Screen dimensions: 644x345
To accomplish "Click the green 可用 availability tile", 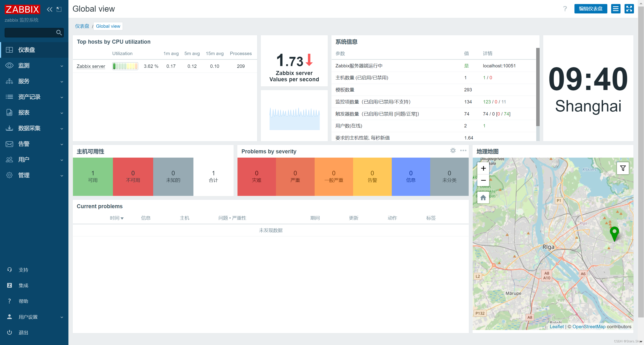I will pyautogui.click(x=93, y=176).
